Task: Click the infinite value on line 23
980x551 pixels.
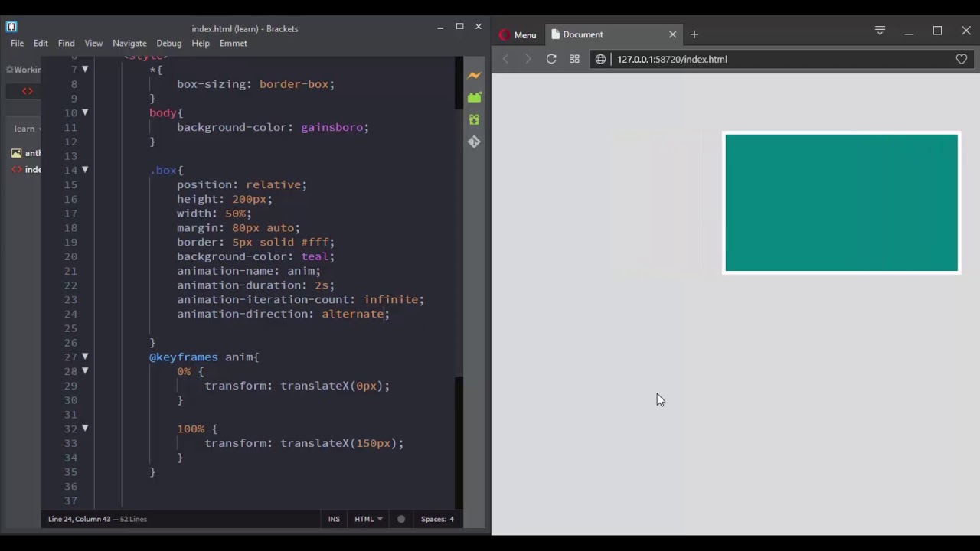Action: [390, 299]
